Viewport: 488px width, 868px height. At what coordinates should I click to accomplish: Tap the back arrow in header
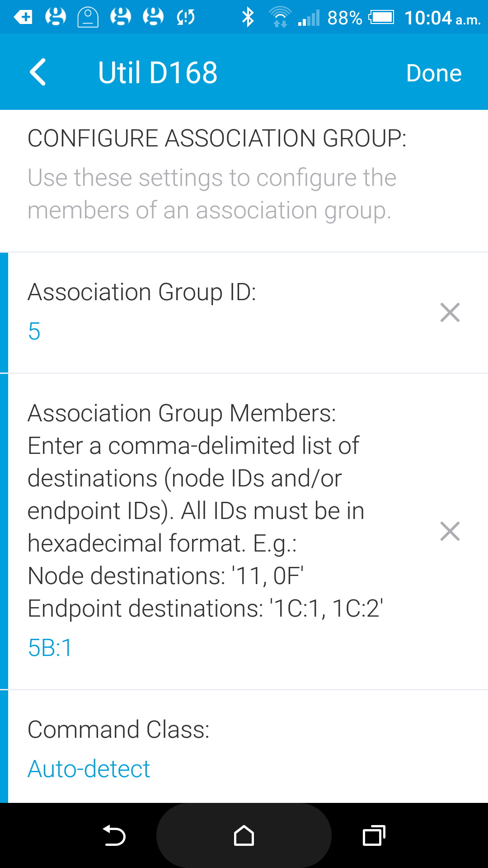pyautogui.click(x=38, y=72)
